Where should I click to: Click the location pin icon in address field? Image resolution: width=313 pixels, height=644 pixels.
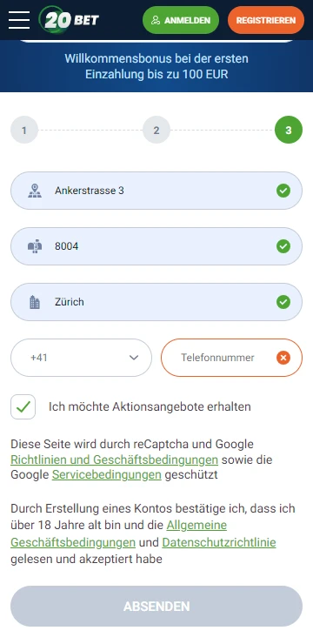(35, 191)
